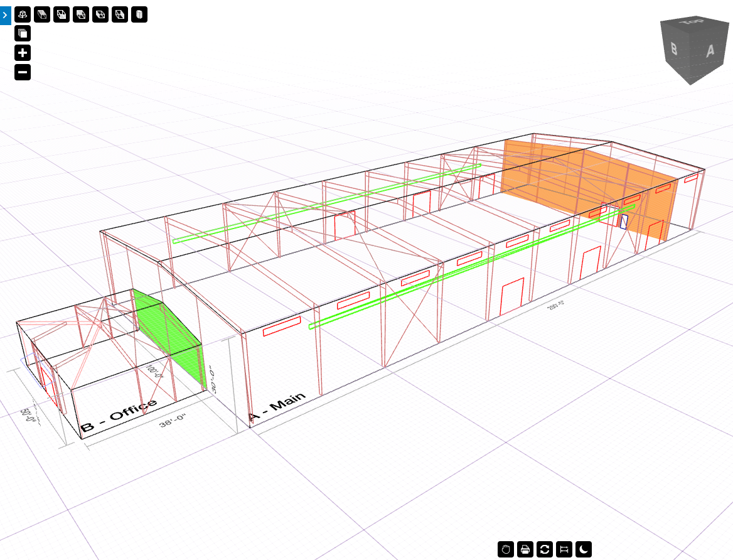Toggle the dimension lines display

pos(564,549)
